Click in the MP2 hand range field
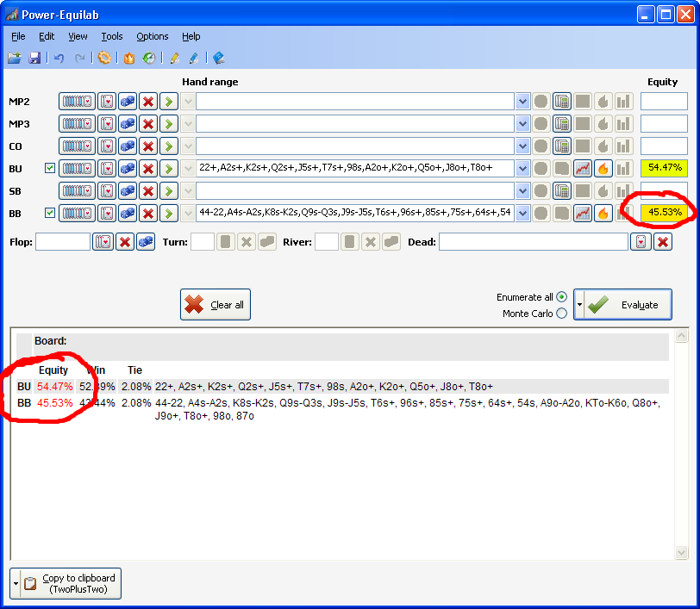The width and height of the screenshot is (700, 609). 355,102
